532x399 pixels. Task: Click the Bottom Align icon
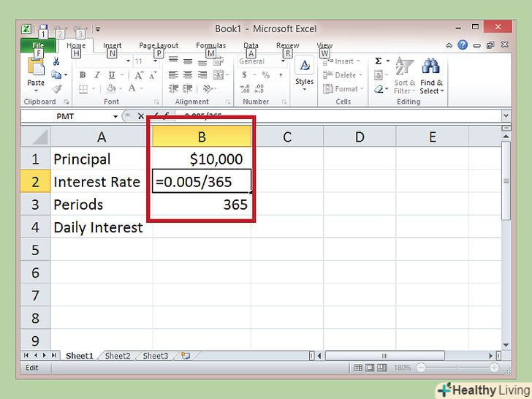click(x=202, y=62)
